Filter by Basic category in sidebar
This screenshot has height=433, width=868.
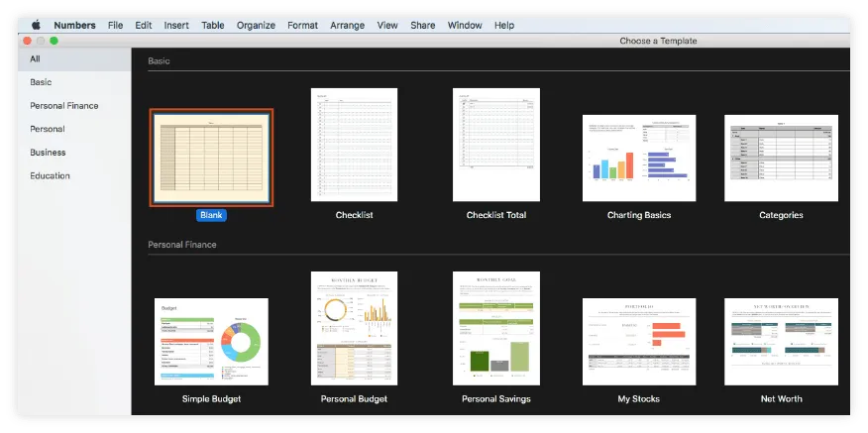point(41,82)
